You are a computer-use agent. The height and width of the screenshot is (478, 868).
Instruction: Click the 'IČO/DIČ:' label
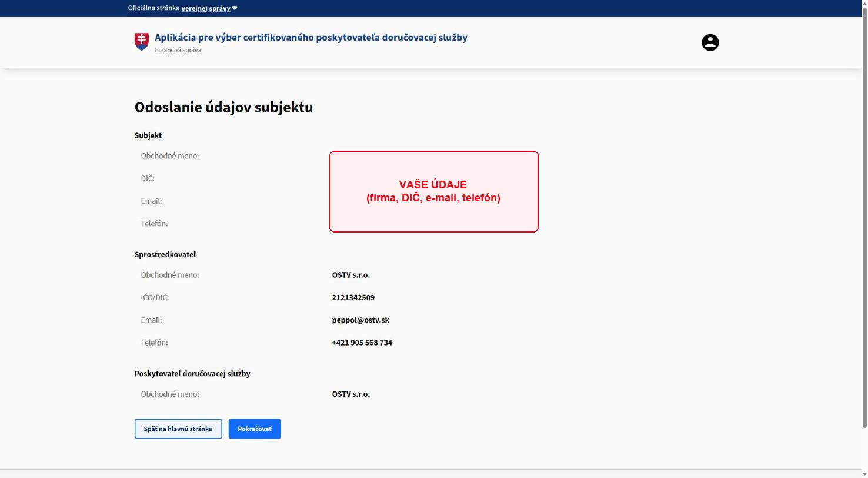click(155, 297)
